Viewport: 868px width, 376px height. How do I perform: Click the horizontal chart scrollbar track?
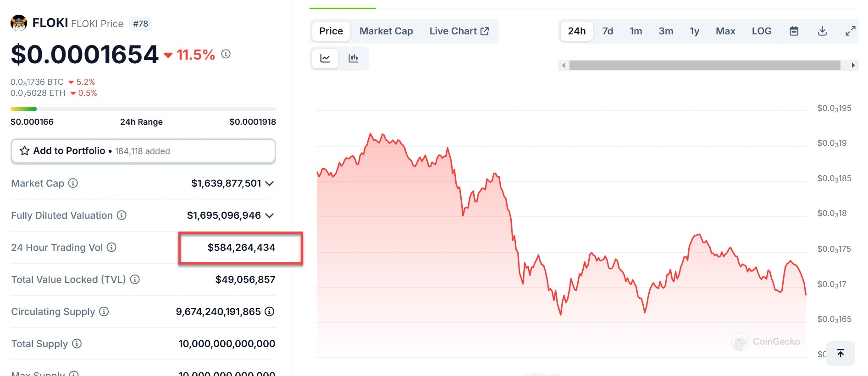pos(704,66)
